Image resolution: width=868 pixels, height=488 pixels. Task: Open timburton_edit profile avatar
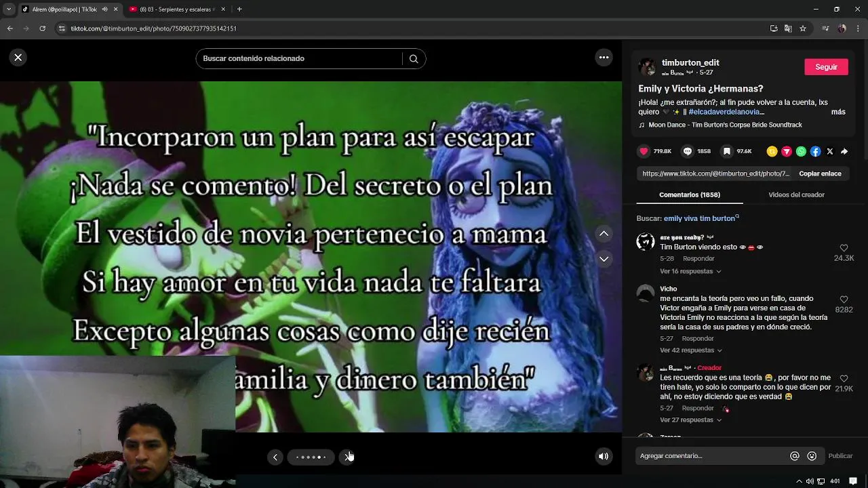click(x=647, y=66)
